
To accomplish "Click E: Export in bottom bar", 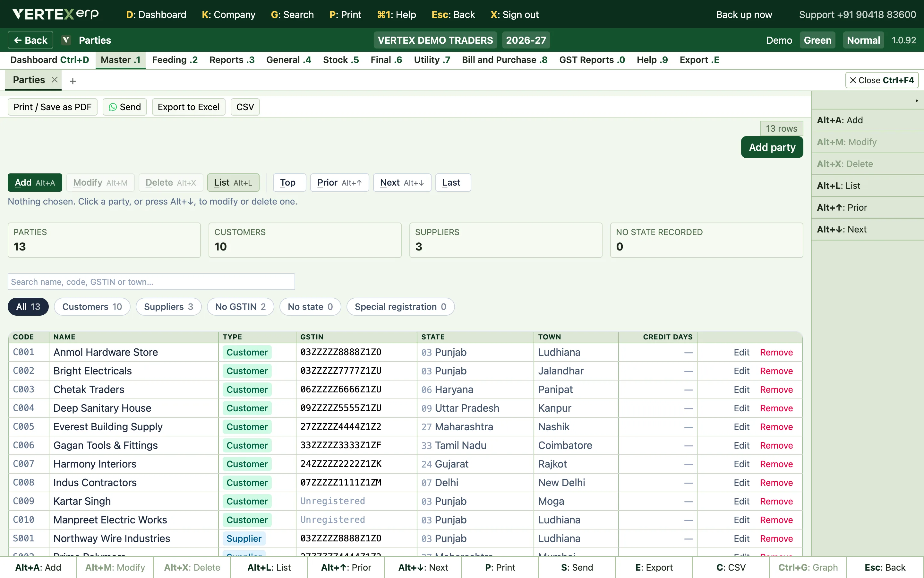I will [x=654, y=568].
